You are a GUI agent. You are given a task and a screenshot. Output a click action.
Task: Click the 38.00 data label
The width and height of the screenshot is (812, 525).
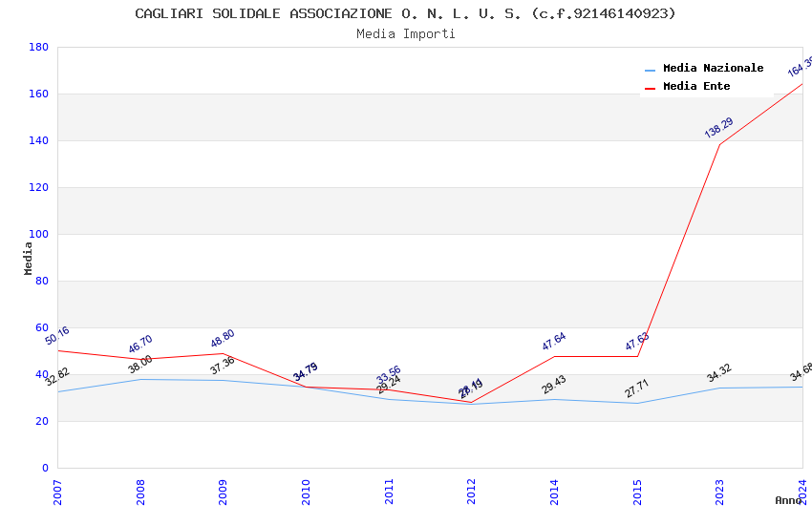140,364
